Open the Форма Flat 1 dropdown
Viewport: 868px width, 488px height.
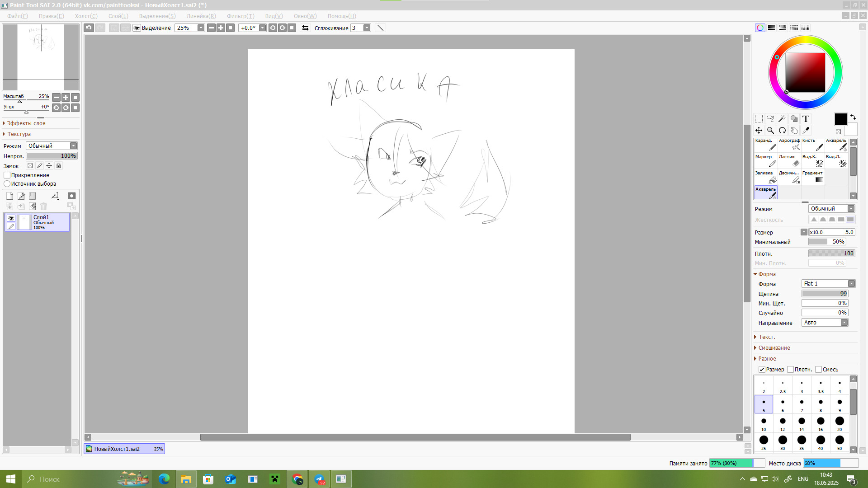[x=851, y=284]
